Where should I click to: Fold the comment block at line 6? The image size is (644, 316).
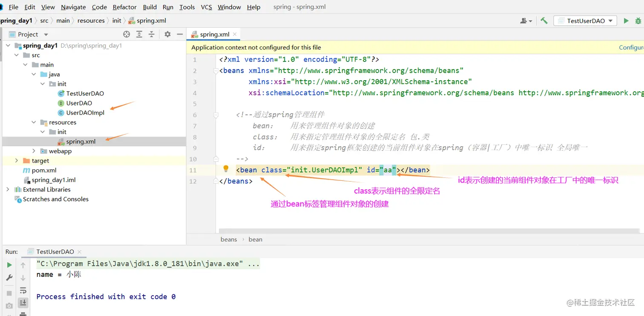click(x=216, y=115)
